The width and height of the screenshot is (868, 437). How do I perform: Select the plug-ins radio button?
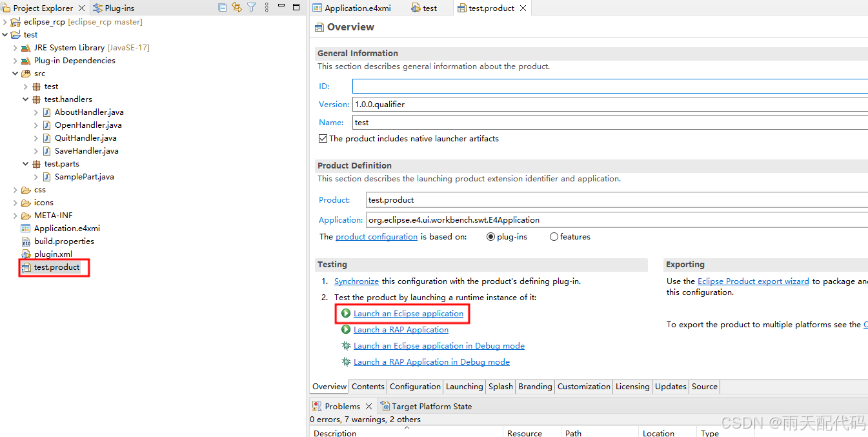pos(490,237)
